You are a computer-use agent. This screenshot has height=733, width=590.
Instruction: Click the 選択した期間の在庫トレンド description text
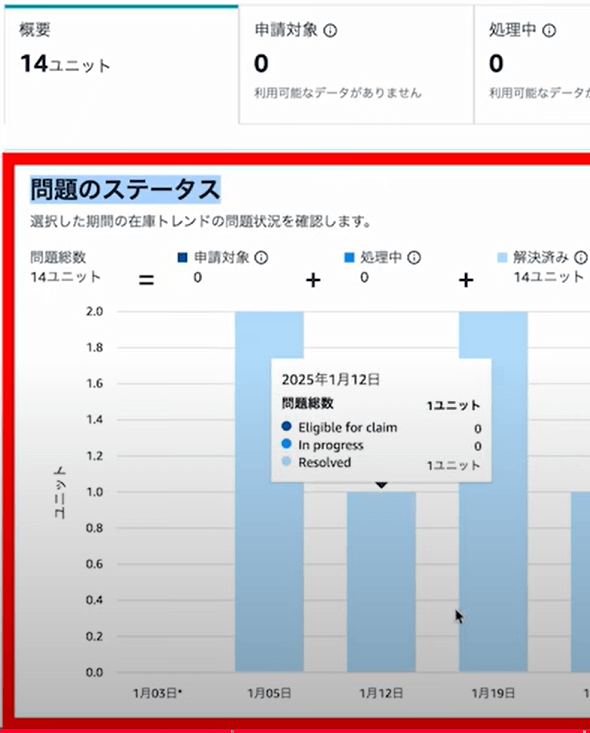tap(201, 221)
